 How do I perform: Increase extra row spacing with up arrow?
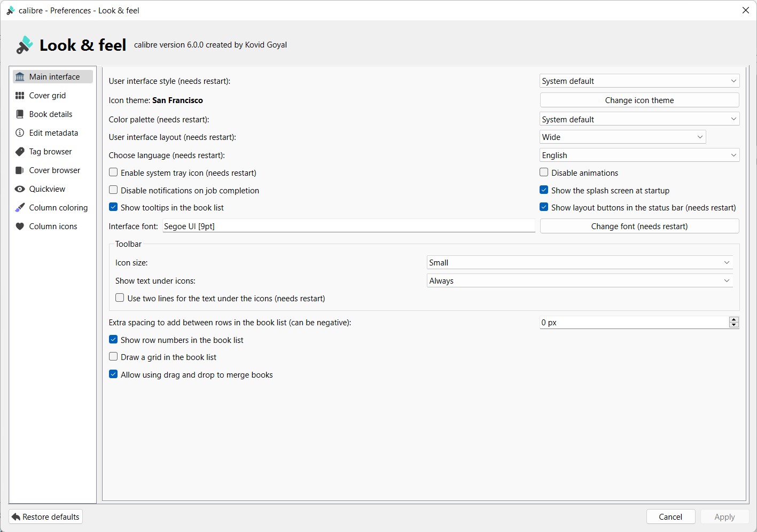click(734, 319)
